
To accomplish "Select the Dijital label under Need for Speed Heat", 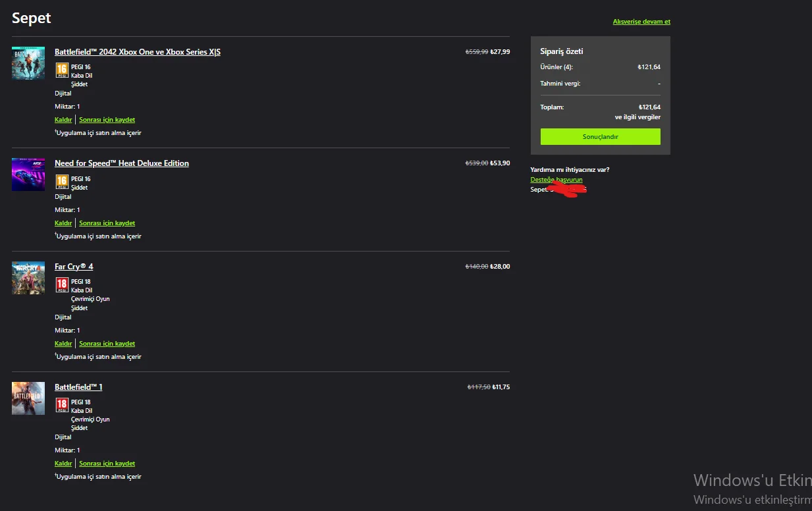I will pos(63,197).
